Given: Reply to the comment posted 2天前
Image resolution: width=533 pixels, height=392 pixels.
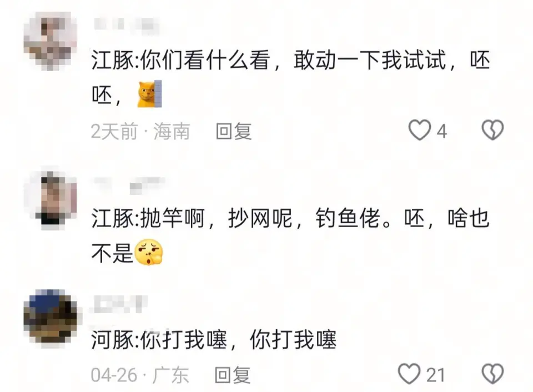Looking at the screenshot, I should [x=234, y=131].
